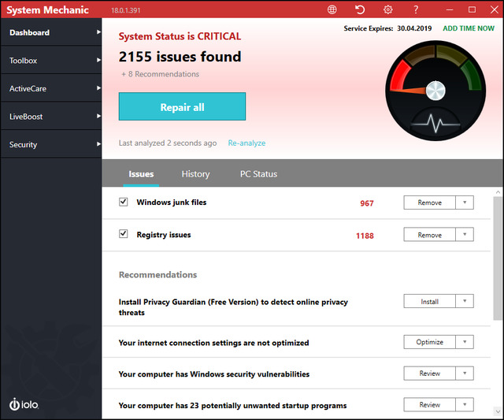
Task: Click the heartbeat pulse icon under gauge
Action: click(435, 124)
